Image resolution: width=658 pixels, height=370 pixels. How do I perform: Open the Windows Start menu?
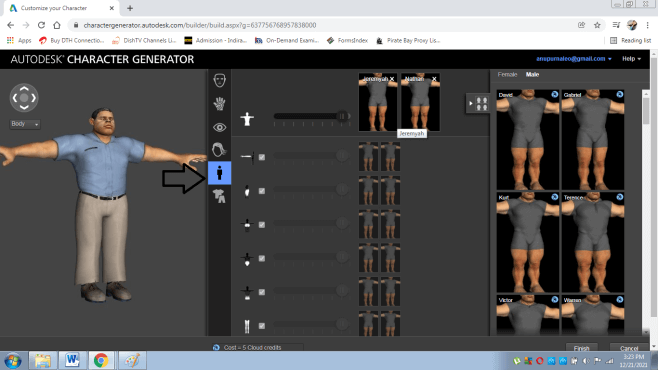coord(13,360)
